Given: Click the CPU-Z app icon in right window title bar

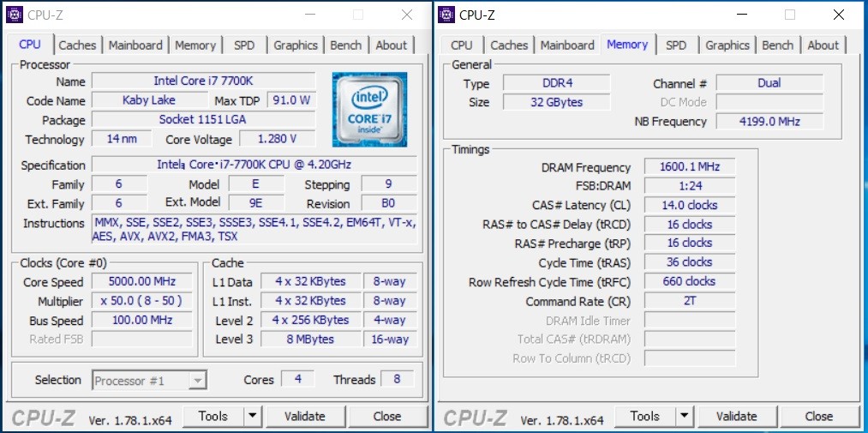Looking at the screenshot, I should pyautogui.click(x=446, y=15).
